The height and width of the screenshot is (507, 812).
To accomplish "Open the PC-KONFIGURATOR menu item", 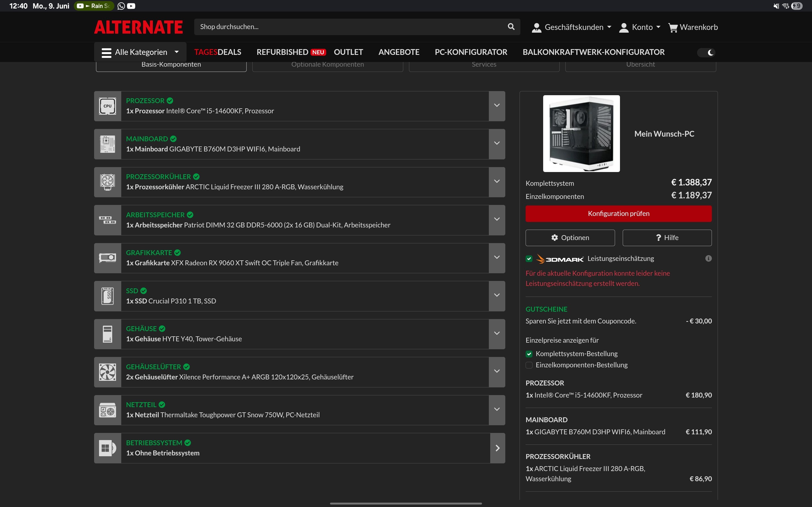I will [471, 52].
